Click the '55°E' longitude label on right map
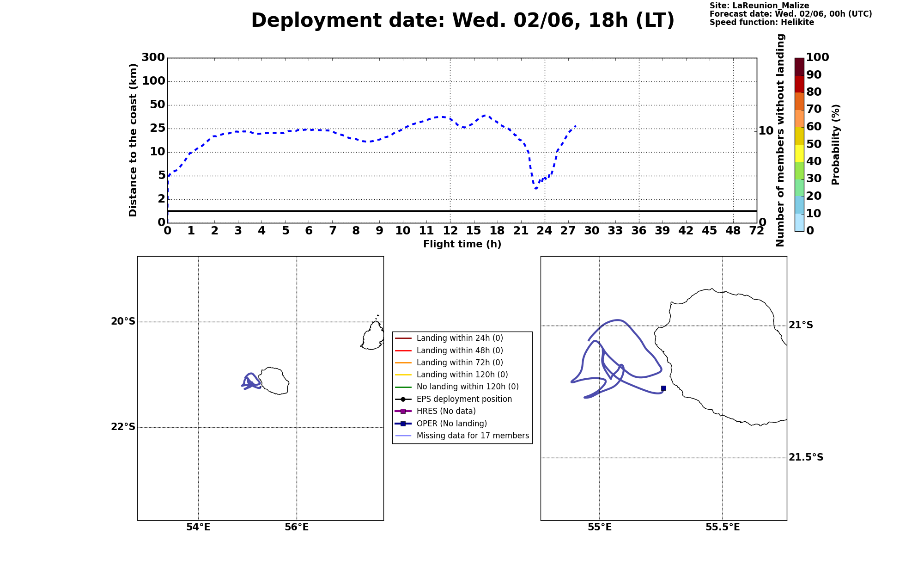The width and height of the screenshot is (924, 578). pyautogui.click(x=600, y=528)
